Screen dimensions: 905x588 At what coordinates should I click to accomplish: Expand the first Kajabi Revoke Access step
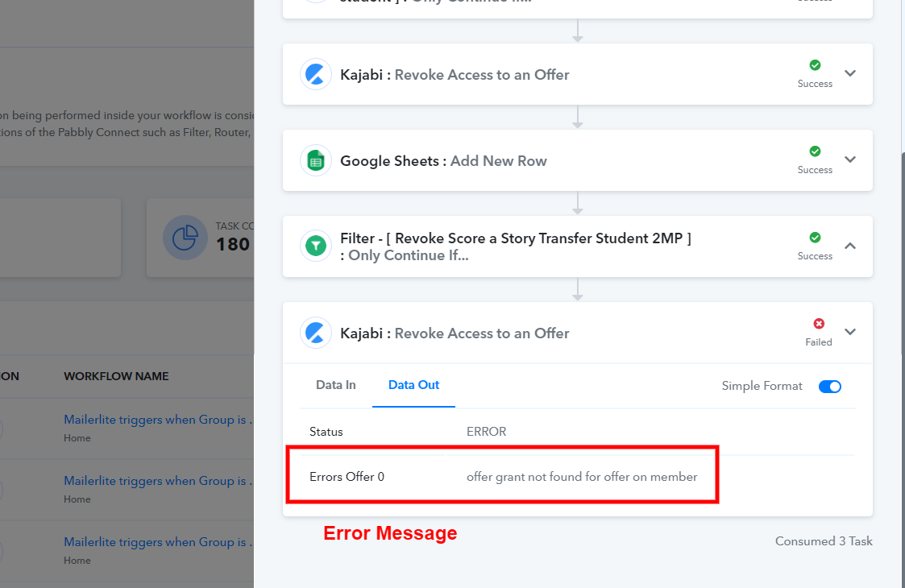(x=850, y=73)
